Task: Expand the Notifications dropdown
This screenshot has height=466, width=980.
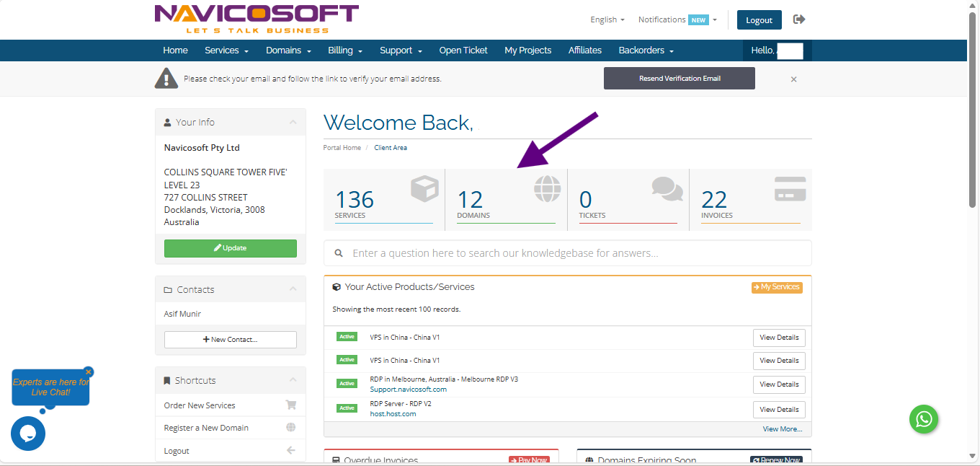Action: (677, 20)
